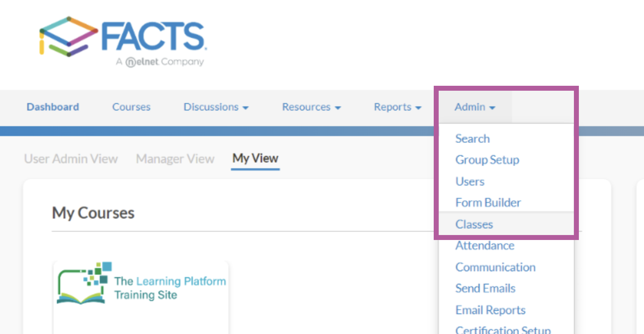The image size is (644, 334).
Task: Switch to the User Admin View tab
Action: (x=71, y=158)
